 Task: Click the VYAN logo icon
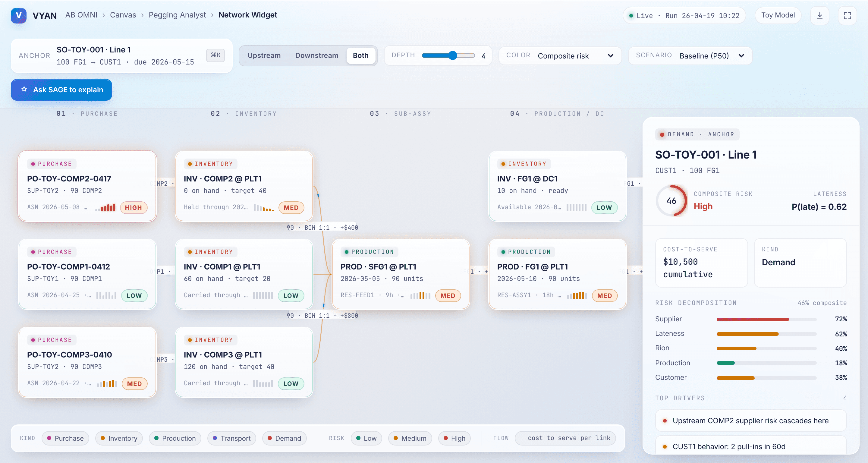tap(18, 15)
